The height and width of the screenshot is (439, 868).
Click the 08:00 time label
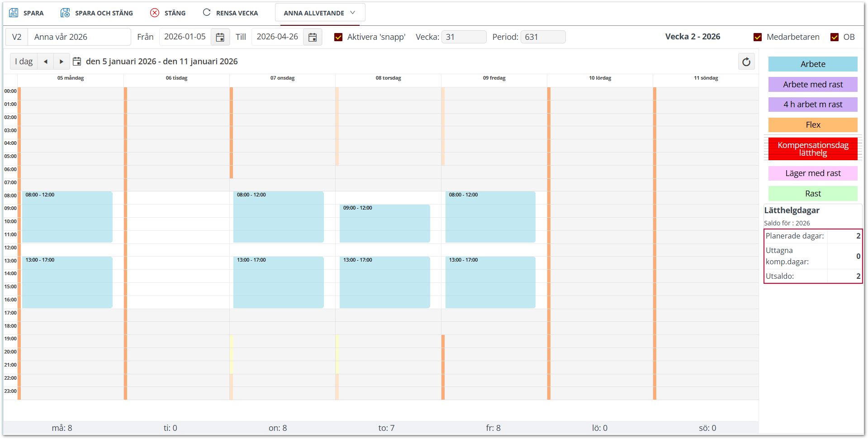[x=10, y=196]
